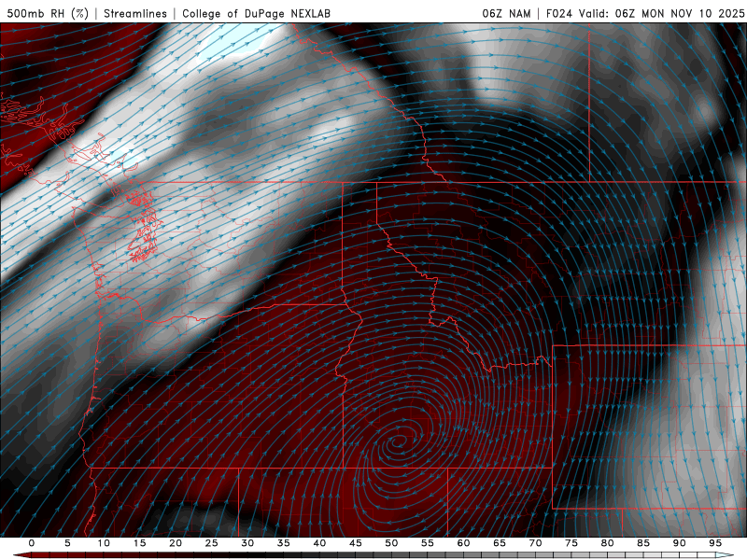Click the 'Streamlines' label in header
This screenshot has width=747, height=560.
coord(135,13)
